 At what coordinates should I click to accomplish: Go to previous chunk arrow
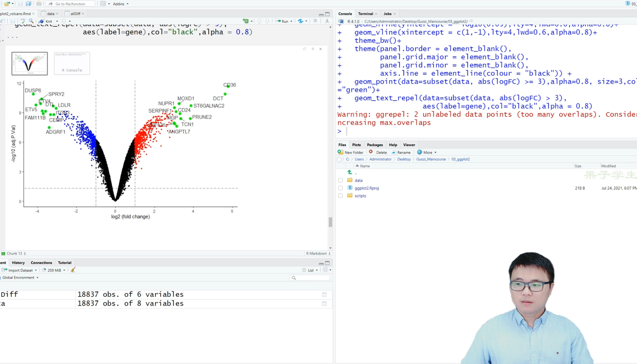[259, 21]
